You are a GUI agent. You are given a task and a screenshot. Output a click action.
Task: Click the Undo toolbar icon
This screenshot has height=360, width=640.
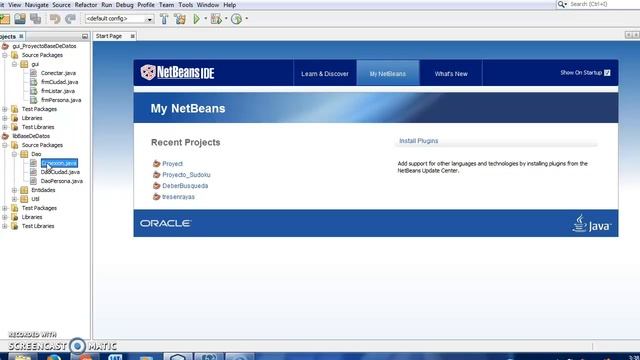[55, 19]
